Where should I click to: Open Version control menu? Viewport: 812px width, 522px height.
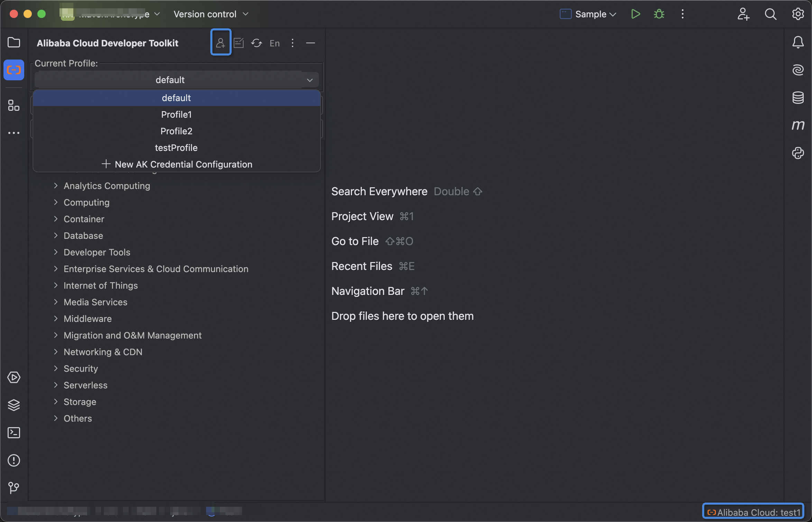211,14
